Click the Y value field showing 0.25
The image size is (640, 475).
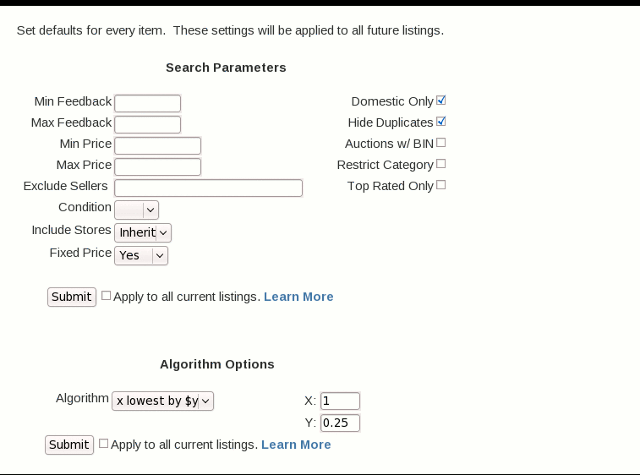click(340, 423)
